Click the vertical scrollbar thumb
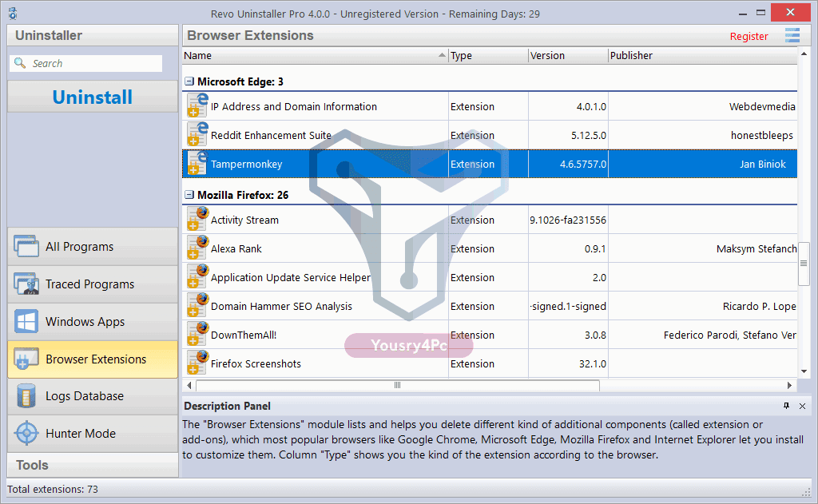818x504 pixels. (804, 264)
